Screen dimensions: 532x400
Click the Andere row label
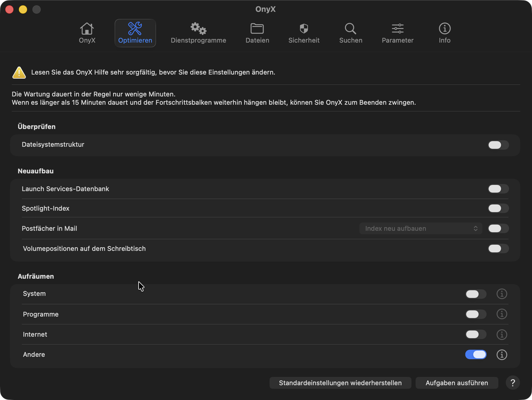click(34, 355)
